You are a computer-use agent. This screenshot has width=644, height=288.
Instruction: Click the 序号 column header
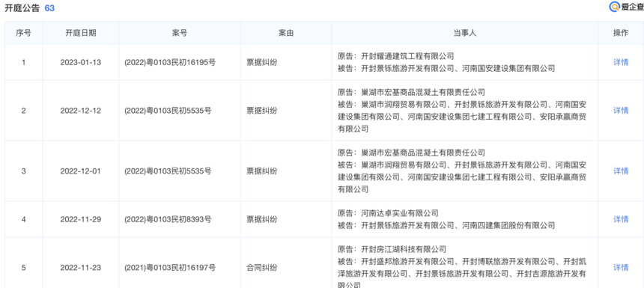click(23, 33)
